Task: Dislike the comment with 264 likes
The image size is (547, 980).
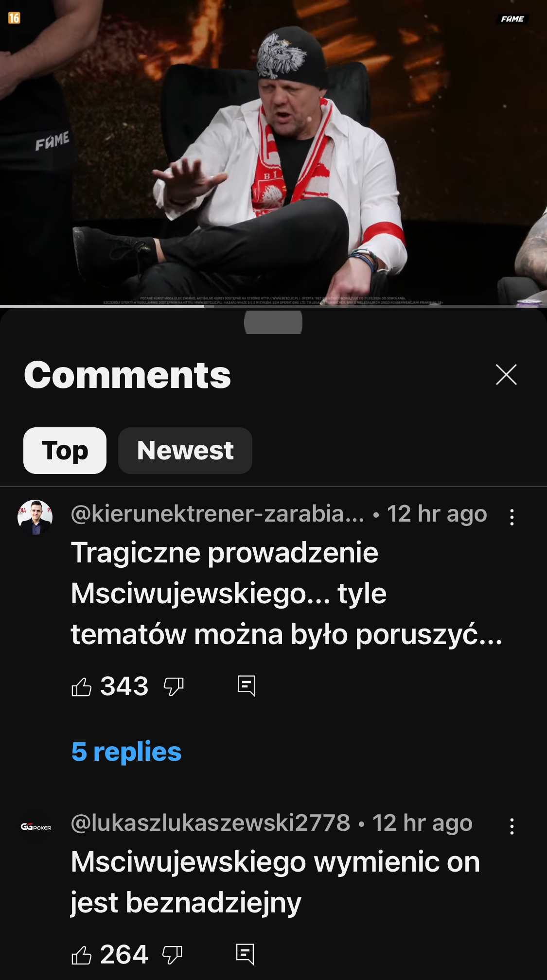Action: pos(172,955)
